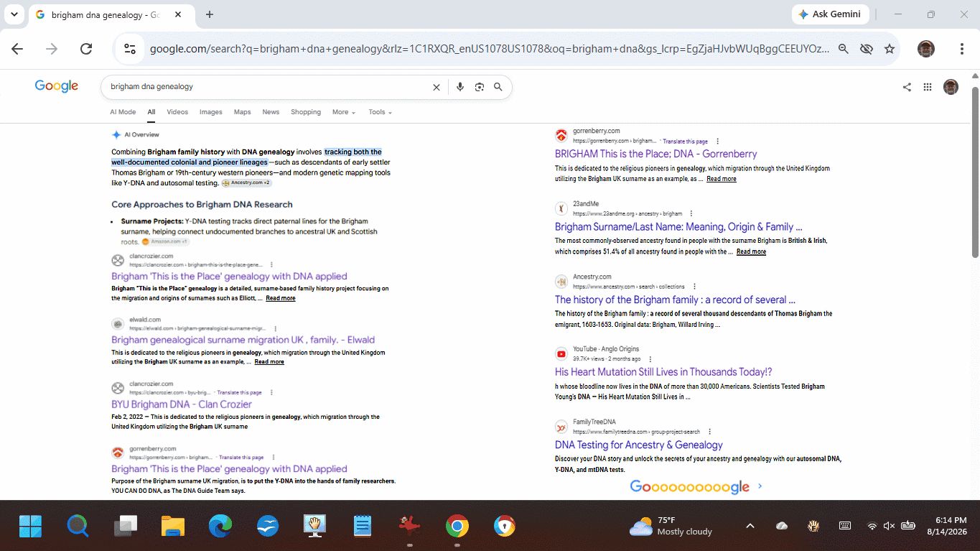980x551 pixels.
Task: Open the weather widget showing 75°F
Action: click(671, 526)
